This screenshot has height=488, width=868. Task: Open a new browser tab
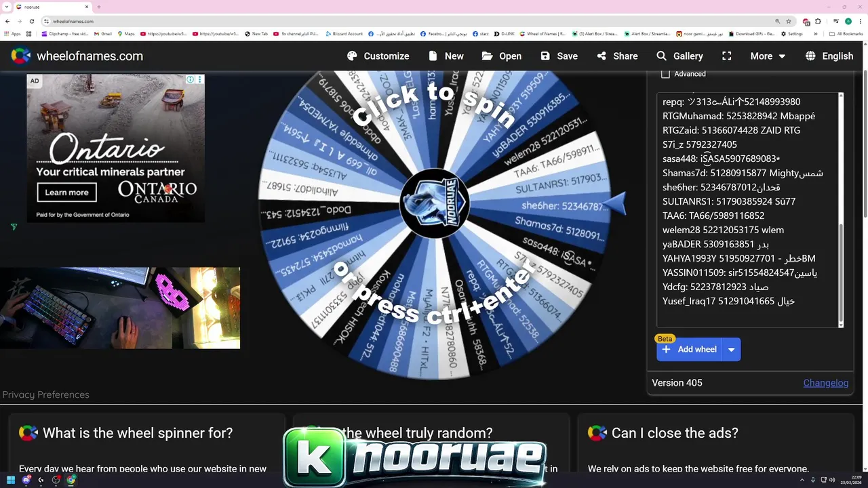point(99,7)
